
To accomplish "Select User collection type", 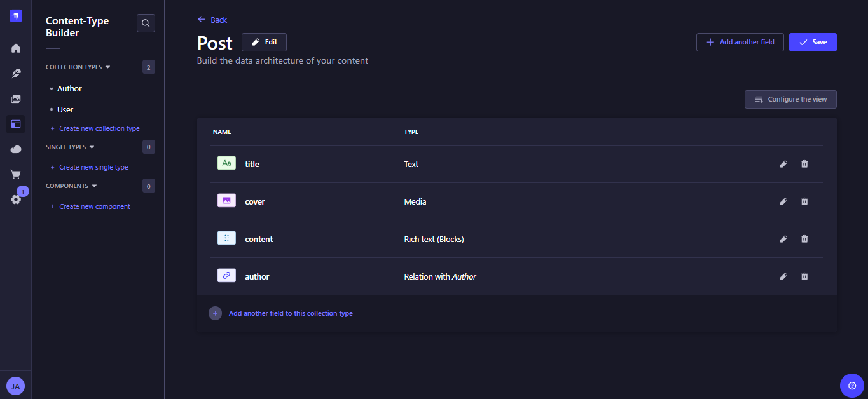I will (65, 109).
